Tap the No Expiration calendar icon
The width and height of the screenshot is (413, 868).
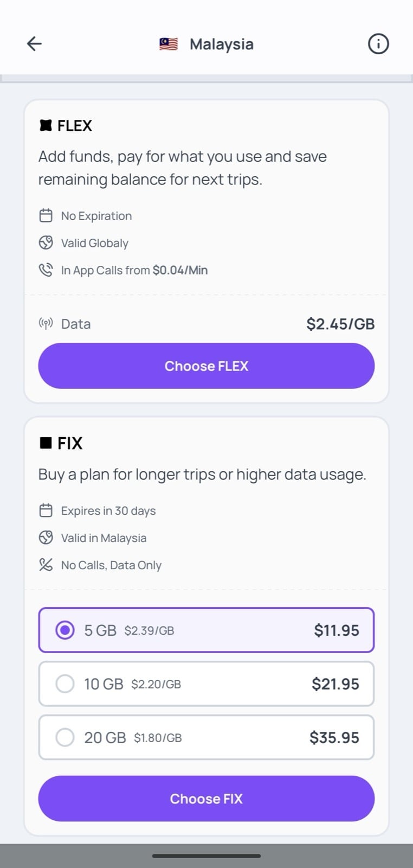(x=46, y=216)
